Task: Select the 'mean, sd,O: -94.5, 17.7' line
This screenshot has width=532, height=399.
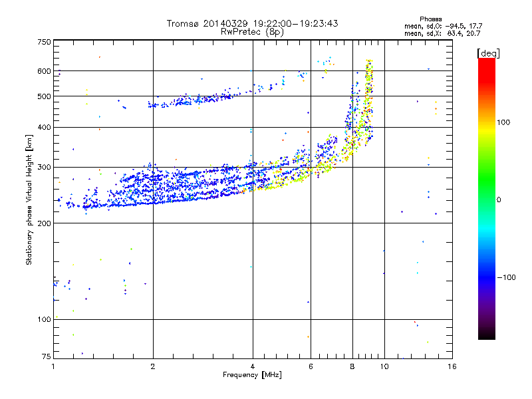Action: tap(443, 26)
